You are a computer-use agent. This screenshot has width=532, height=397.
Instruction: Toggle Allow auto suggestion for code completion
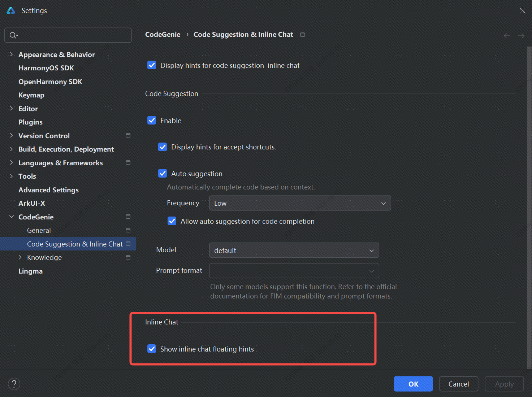pyautogui.click(x=172, y=221)
